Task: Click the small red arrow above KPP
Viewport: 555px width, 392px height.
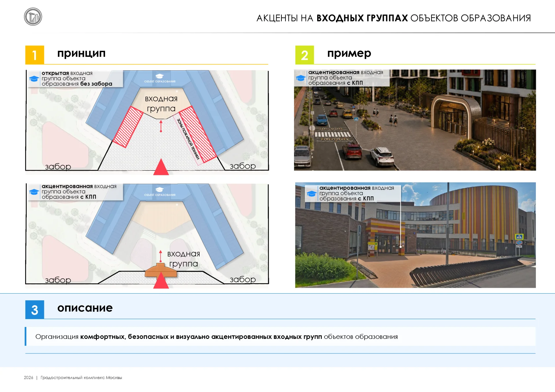Action: tap(161, 256)
